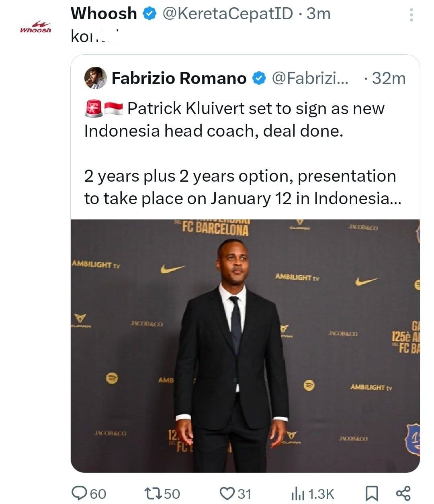Click Fabrizio Romano's name in quoted post
This screenshot has width=434, height=504.
pos(179,78)
